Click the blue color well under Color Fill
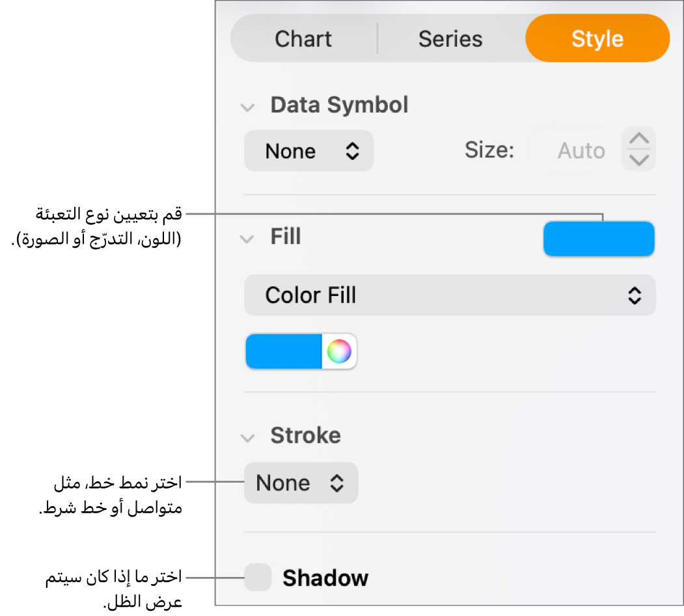The width and height of the screenshot is (684, 616). click(x=284, y=352)
